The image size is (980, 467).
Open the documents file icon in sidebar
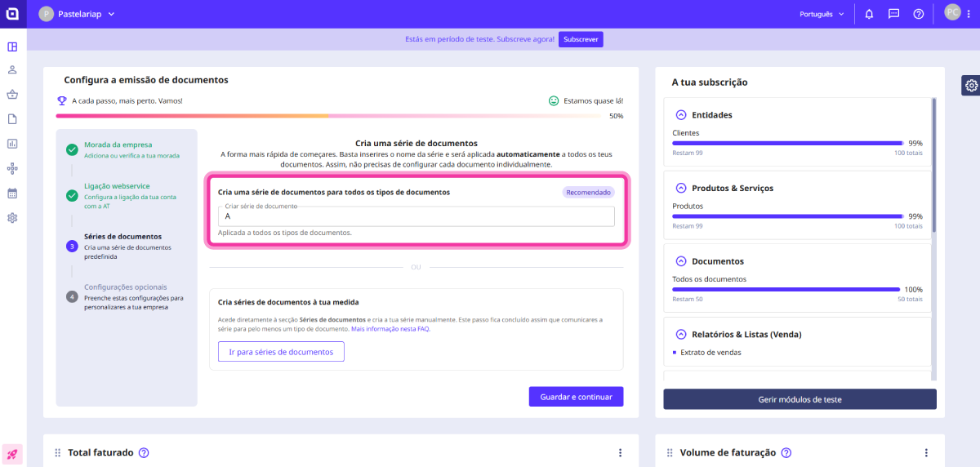pos(12,118)
